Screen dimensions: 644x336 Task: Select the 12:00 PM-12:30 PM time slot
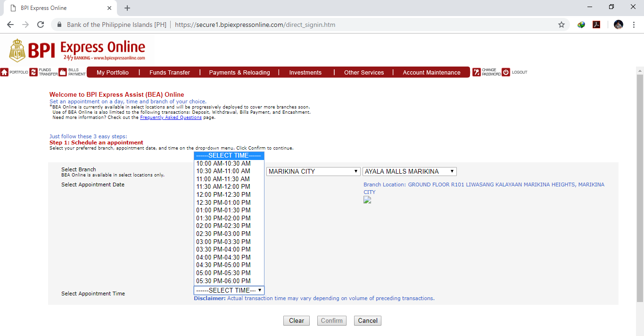coord(229,194)
